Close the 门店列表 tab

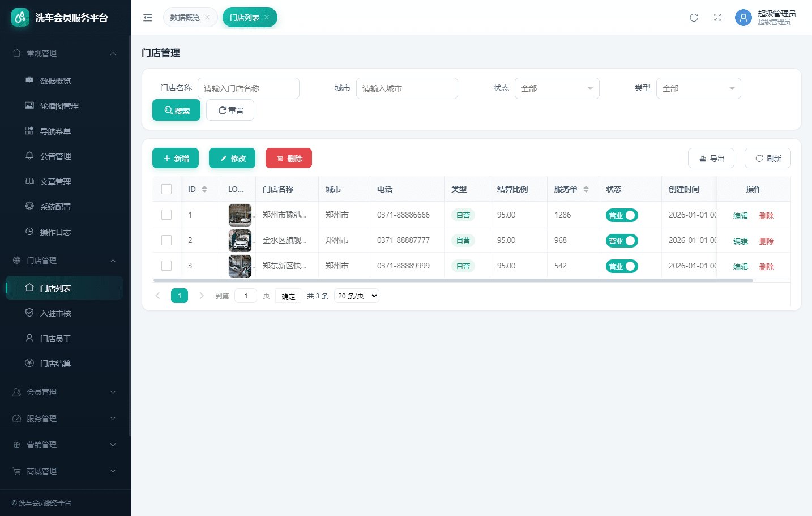pos(267,18)
